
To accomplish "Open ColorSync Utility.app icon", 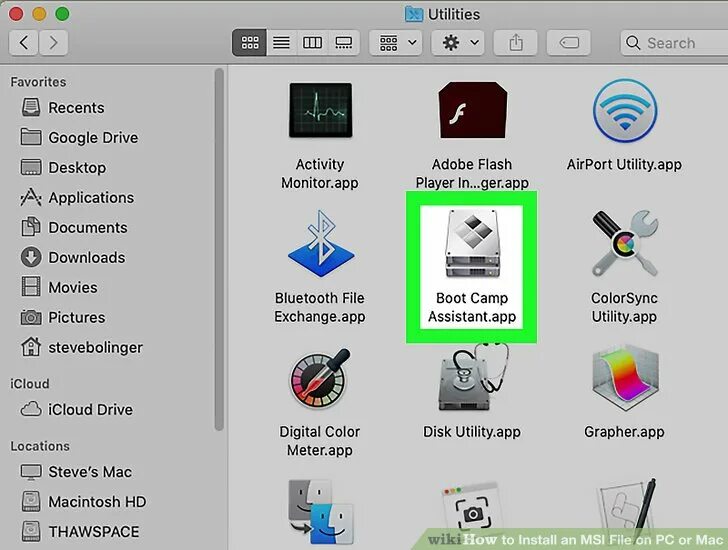I will tap(624, 243).
